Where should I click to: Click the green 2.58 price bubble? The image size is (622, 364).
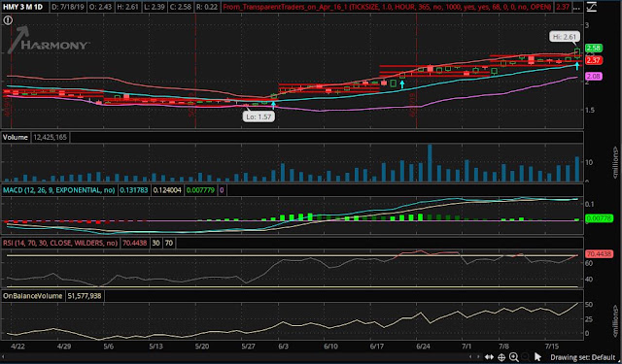[x=594, y=48]
